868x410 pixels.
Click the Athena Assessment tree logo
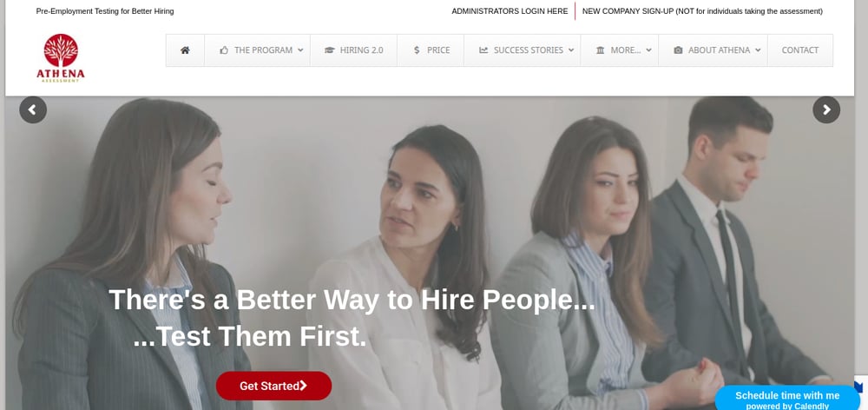[61, 57]
